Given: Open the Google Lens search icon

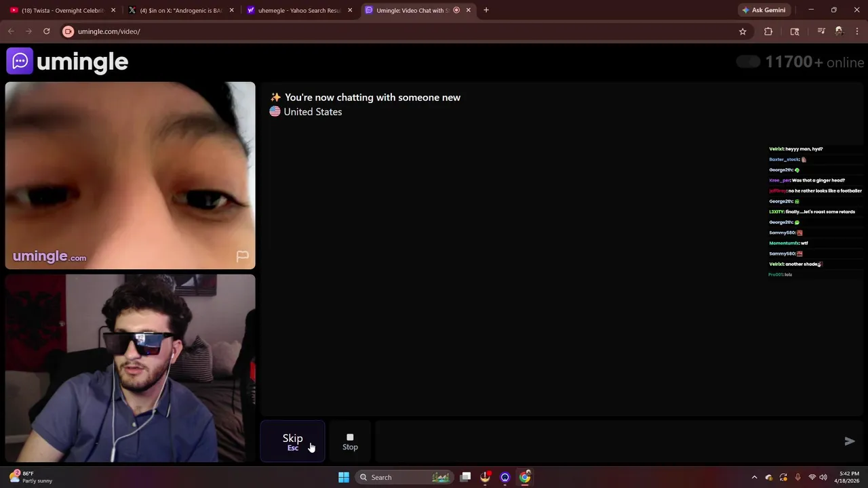Looking at the screenshot, I should pyautogui.click(x=795, y=31).
